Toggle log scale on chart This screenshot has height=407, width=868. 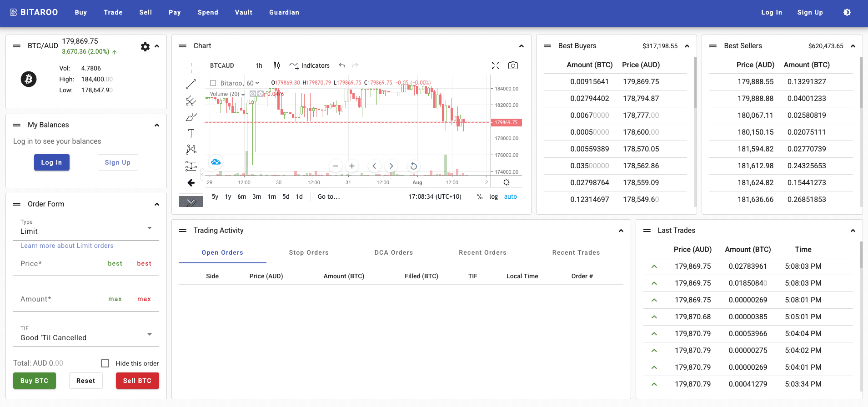point(493,196)
